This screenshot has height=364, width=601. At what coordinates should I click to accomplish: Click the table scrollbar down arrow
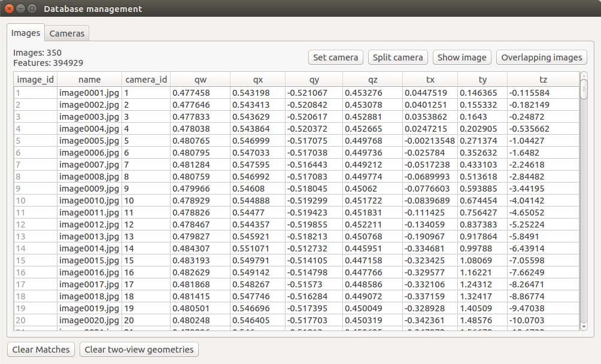tap(584, 327)
